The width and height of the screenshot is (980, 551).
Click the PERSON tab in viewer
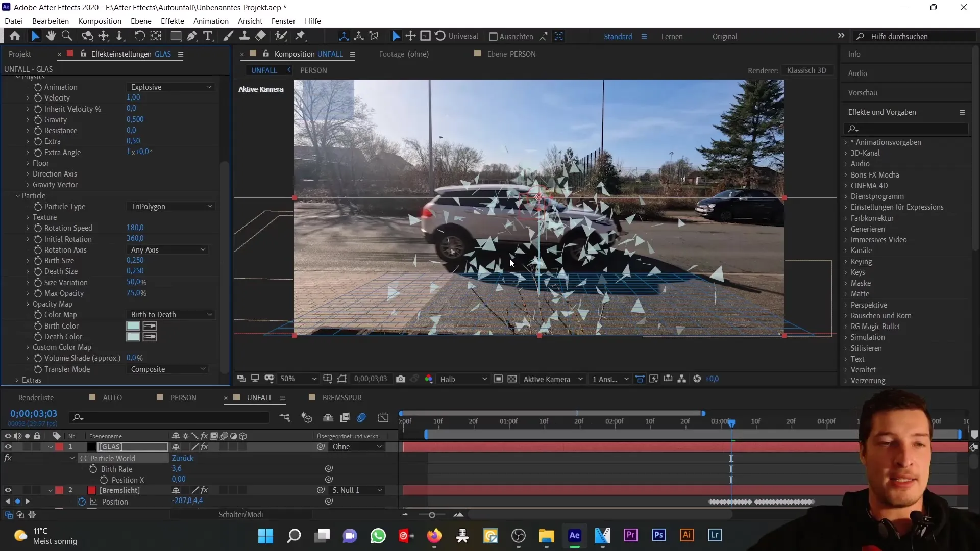pos(314,70)
